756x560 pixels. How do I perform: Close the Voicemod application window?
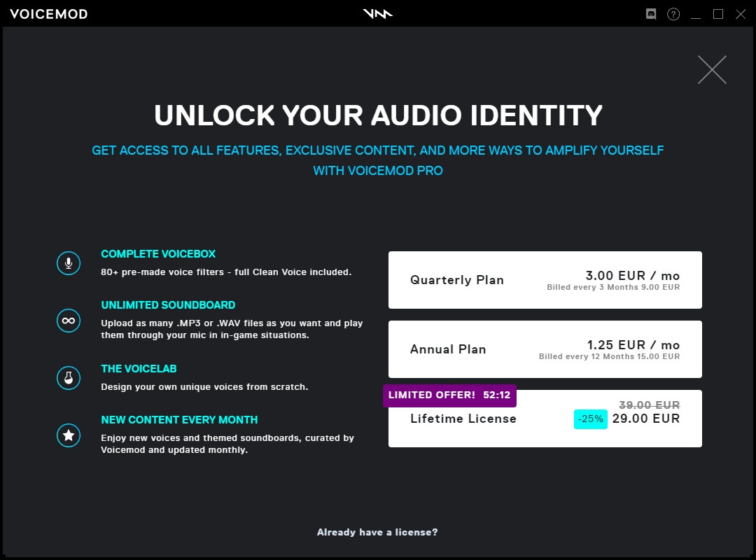(741, 14)
